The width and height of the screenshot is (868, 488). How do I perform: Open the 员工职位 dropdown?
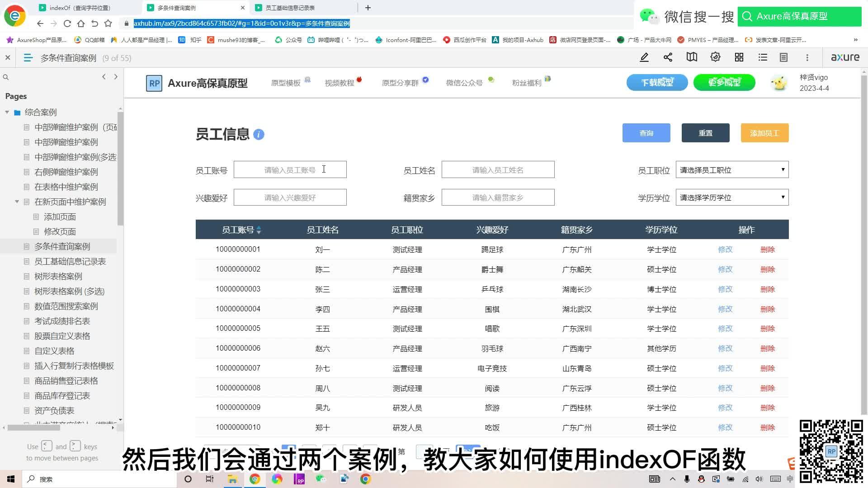tap(731, 169)
